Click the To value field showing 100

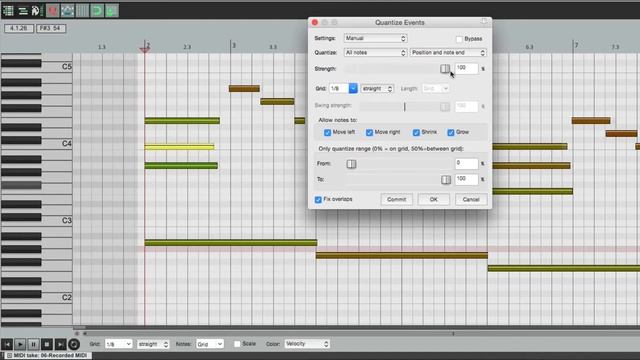pos(466,179)
